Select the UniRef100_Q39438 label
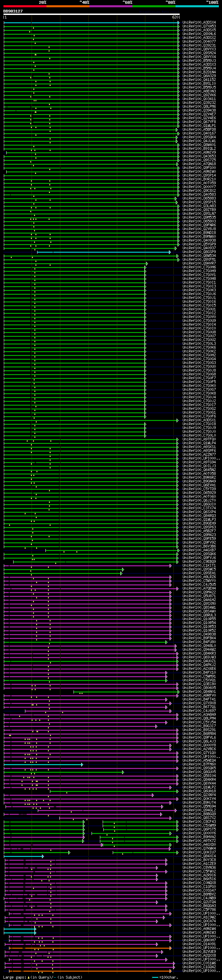 [x=199, y=110]
